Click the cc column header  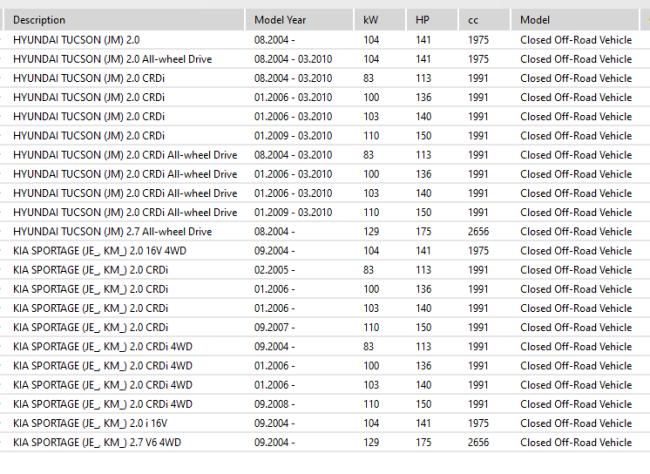(x=484, y=20)
